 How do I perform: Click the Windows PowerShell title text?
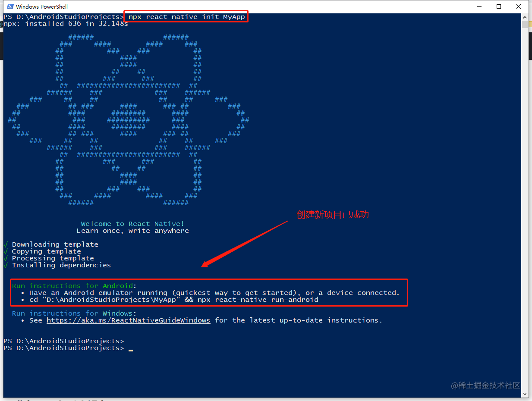42,6
